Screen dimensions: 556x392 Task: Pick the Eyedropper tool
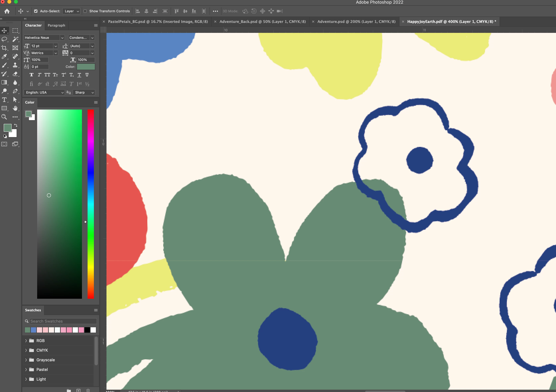(x=4, y=56)
